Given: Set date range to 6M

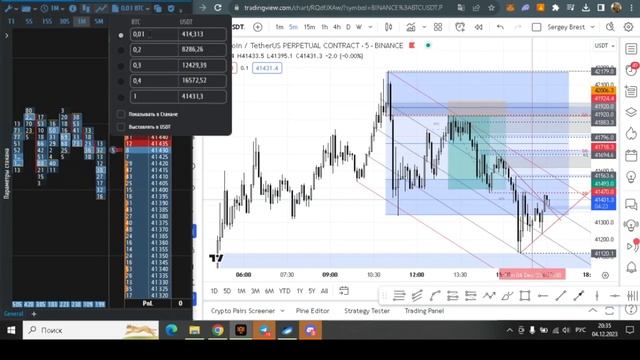Looking at the screenshot, I should click(x=269, y=291).
